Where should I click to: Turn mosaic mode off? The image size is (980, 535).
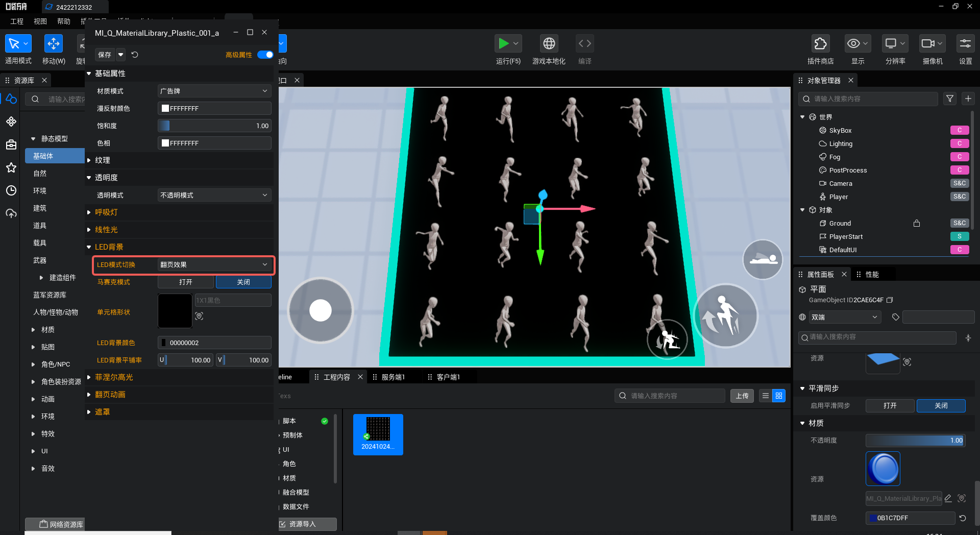(243, 282)
